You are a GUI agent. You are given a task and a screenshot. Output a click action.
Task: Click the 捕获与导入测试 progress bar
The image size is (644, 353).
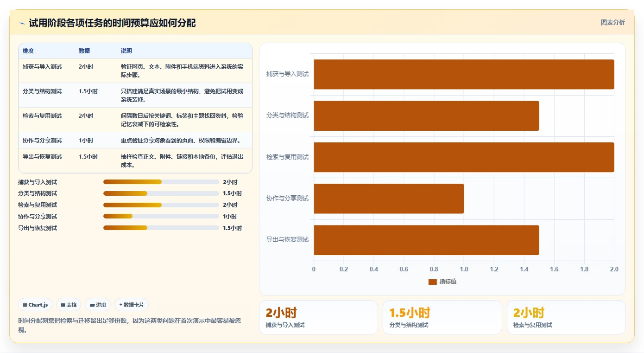(x=161, y=182)
